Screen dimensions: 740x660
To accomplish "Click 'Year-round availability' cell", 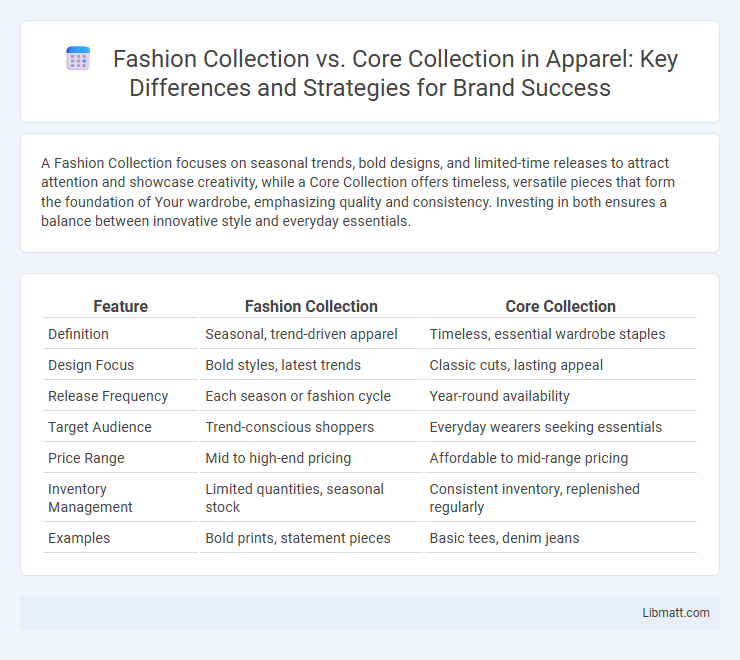I will [x=499, y=396].
